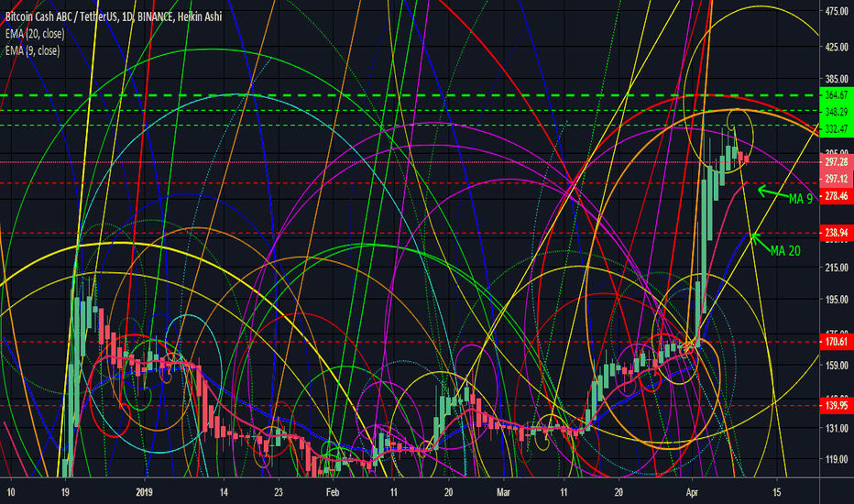This screenshot has height=504, width=854.
Task: Click the green 364.67 price label
Action: click(x=837, y=94)
